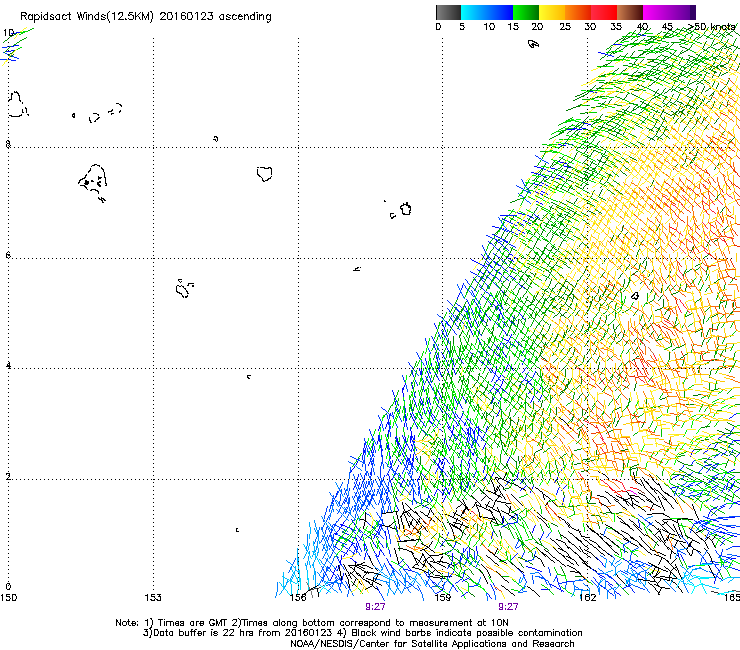This screenshot has height=650, width=740.
Task: Select the latitude label '6' on left axis
Action: (8, 255)
